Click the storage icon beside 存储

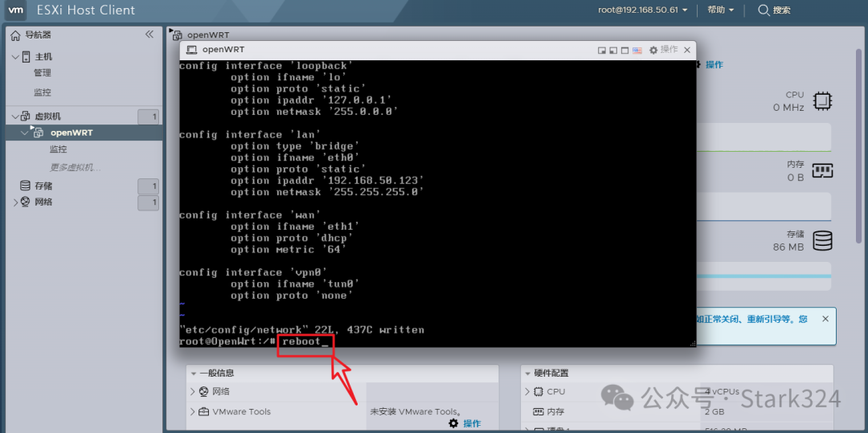pos(25,186)
